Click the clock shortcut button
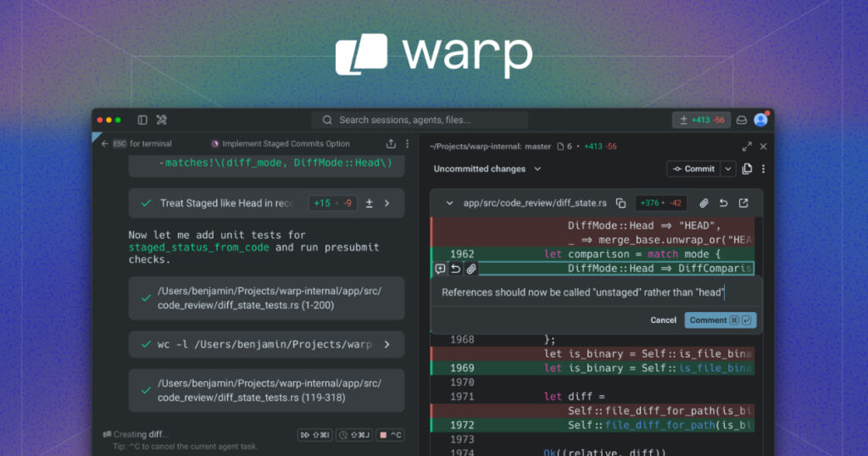The image size is (868, 456). click(x=354, y=435)
